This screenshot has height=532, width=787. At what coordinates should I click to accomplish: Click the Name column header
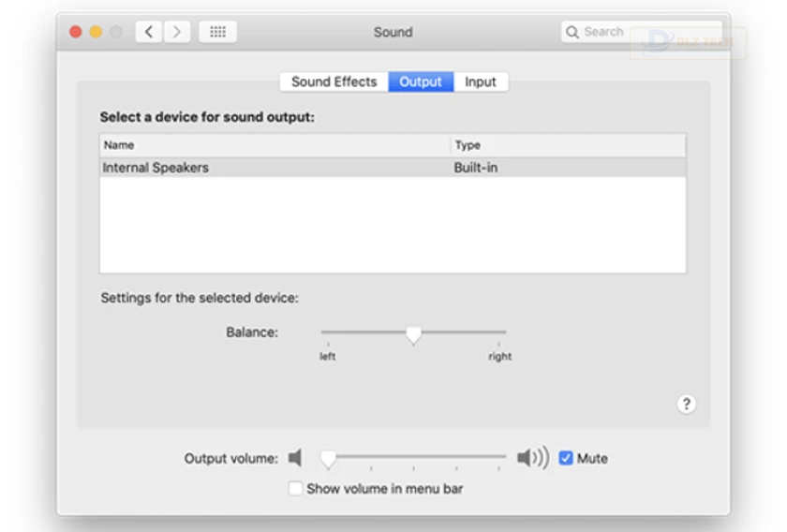click(275, 145)
